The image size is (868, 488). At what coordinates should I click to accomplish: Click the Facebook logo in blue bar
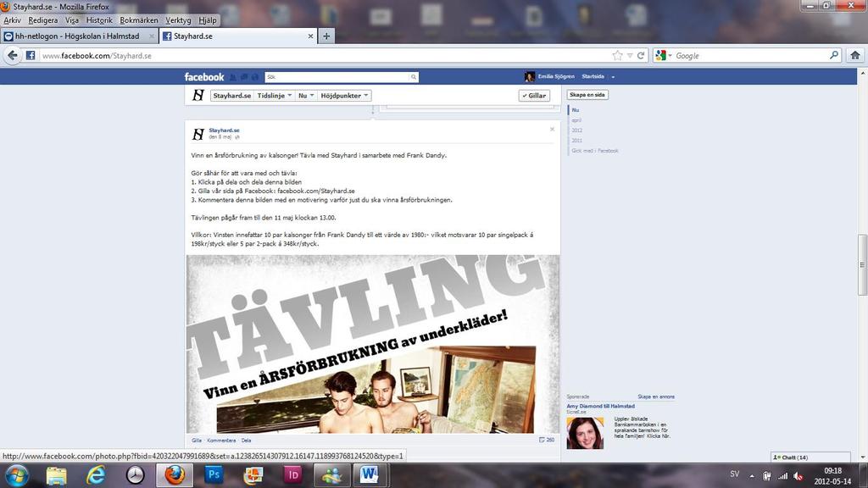pyautogui.click(x=204, y=77)
